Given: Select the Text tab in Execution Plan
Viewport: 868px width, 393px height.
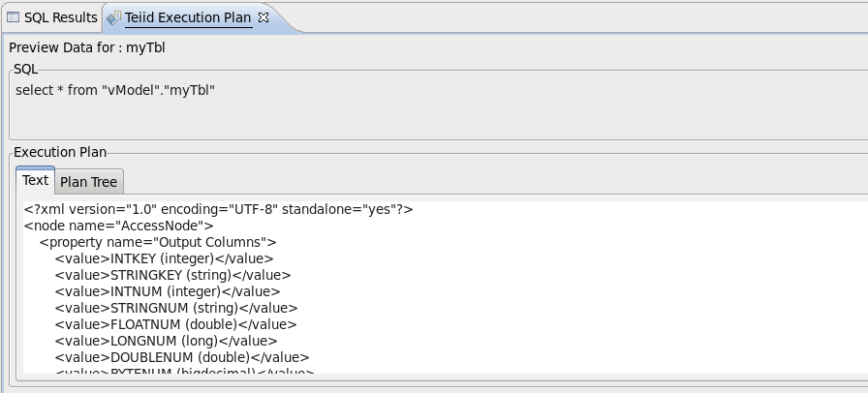Looking at the screenshot, I should pos(35,181).
